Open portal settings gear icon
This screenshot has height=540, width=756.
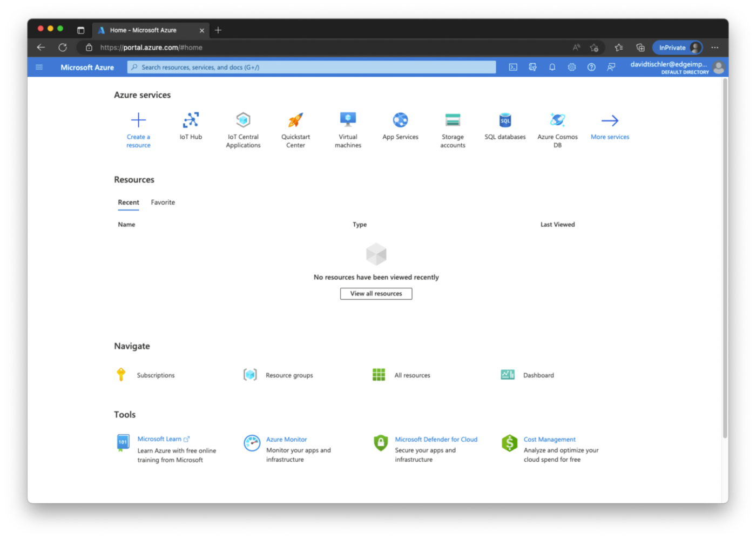coord(571,67)
